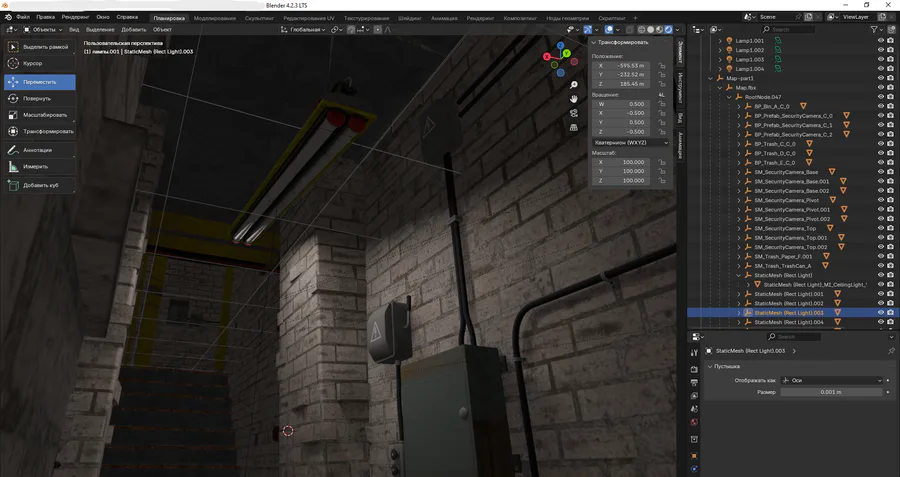Screen dimensions: 900x477
Task: Open the Отображать как Оси dropdown
Action: pos(831,380)
